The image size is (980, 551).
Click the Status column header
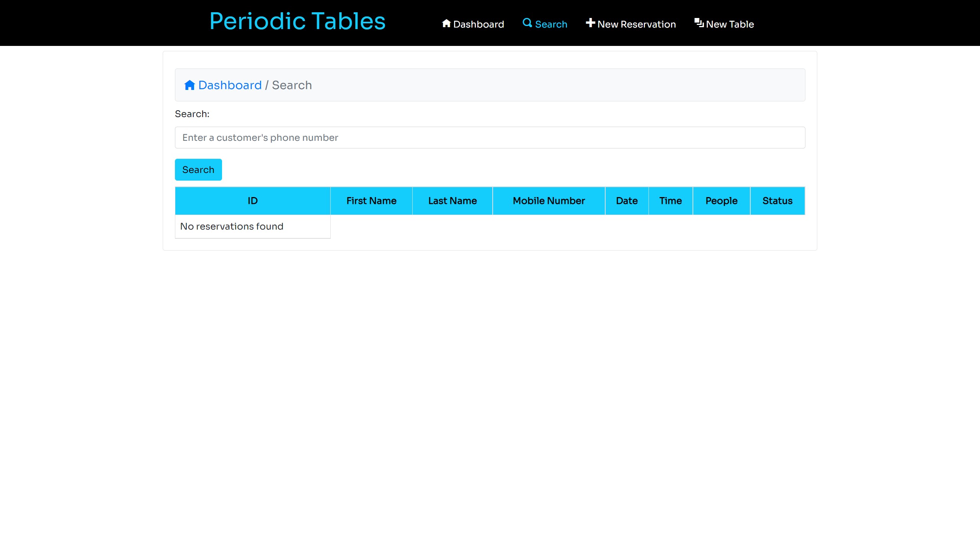tap(777, 201)
